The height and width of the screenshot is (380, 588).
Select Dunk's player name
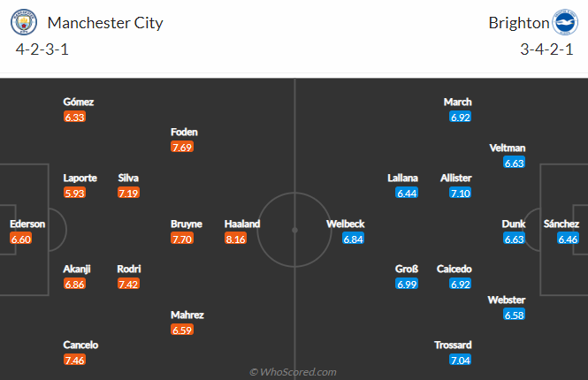coord(515,224)
